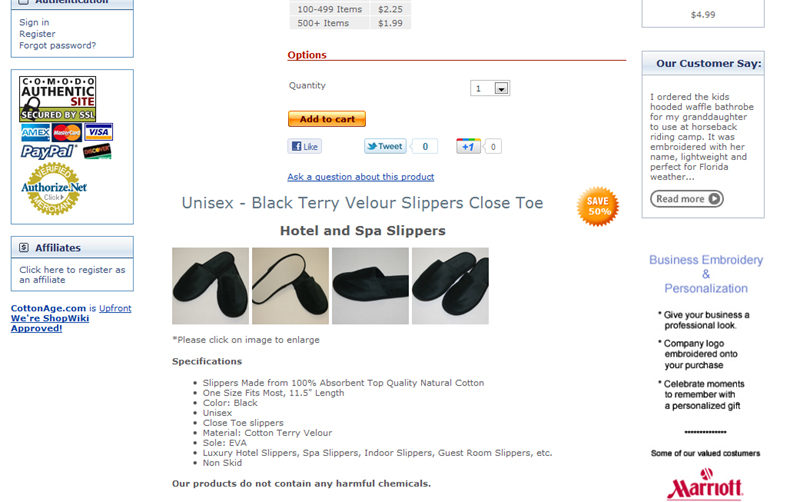Click the Twitter Tweet button
This screenshot has height=502, width=800.
pyautogui.click(x=385, y=146)
